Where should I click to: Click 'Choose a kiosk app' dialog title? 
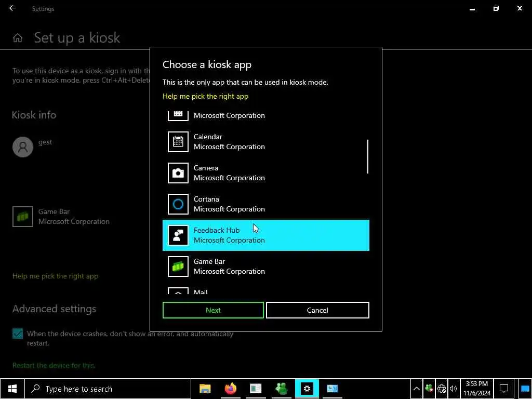[207, 64]
